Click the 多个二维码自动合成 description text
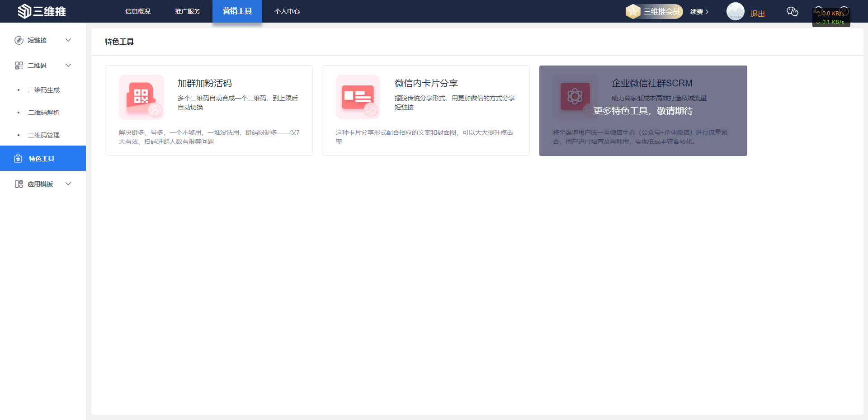This screenshot has width=868, height=420. (x=238, y=103)
